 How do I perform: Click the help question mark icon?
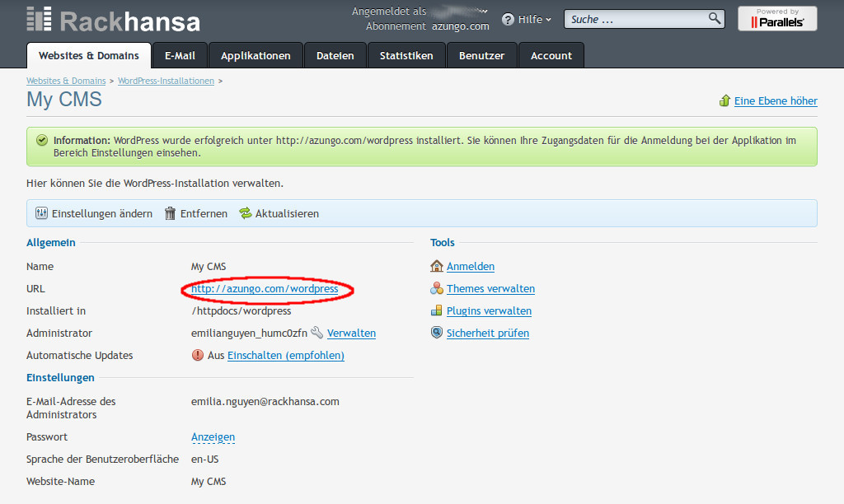click(x=508, y=20)
